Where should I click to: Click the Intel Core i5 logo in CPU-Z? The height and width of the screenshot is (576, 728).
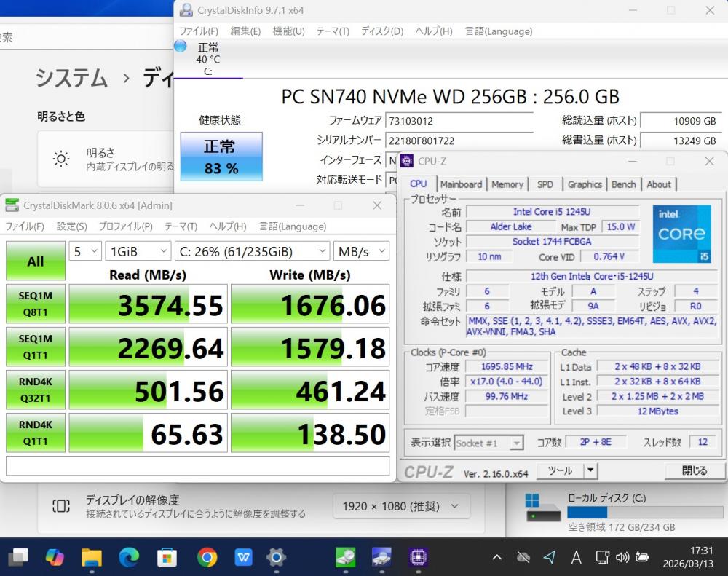[681, 234]
